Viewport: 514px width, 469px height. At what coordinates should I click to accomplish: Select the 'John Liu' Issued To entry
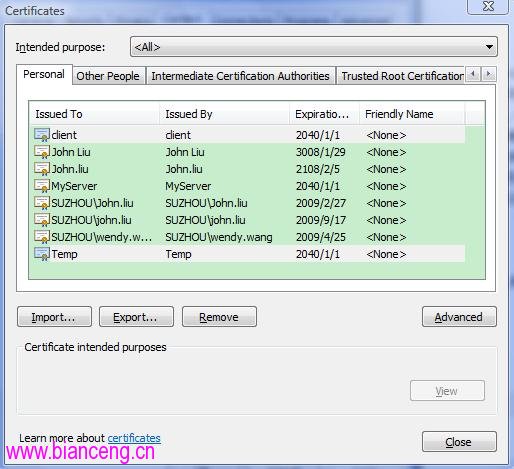pos(71,152)
